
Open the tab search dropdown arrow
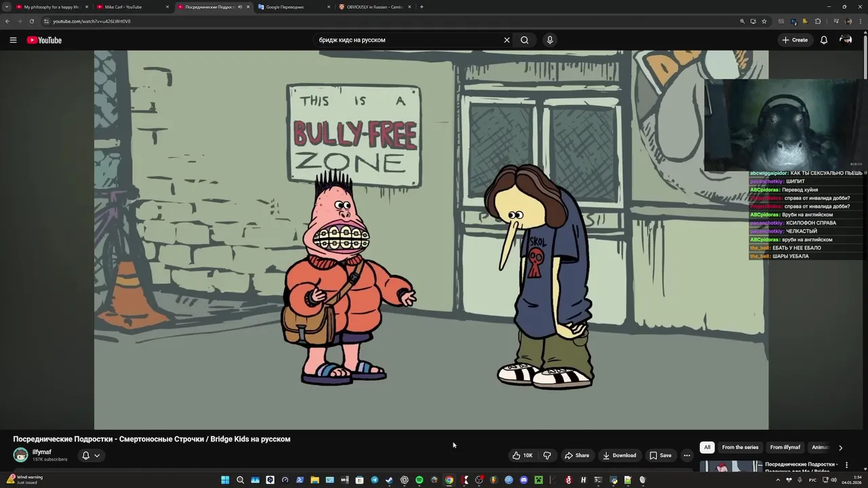tap(7, 7)
